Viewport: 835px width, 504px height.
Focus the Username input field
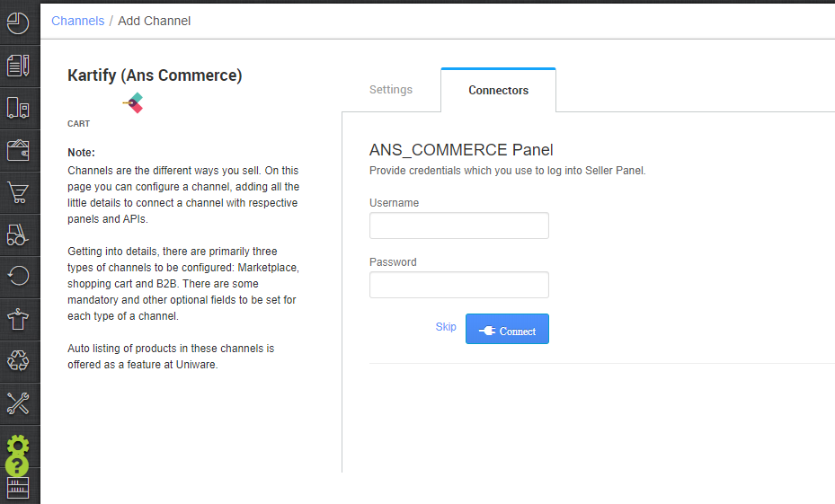(459, 225)
